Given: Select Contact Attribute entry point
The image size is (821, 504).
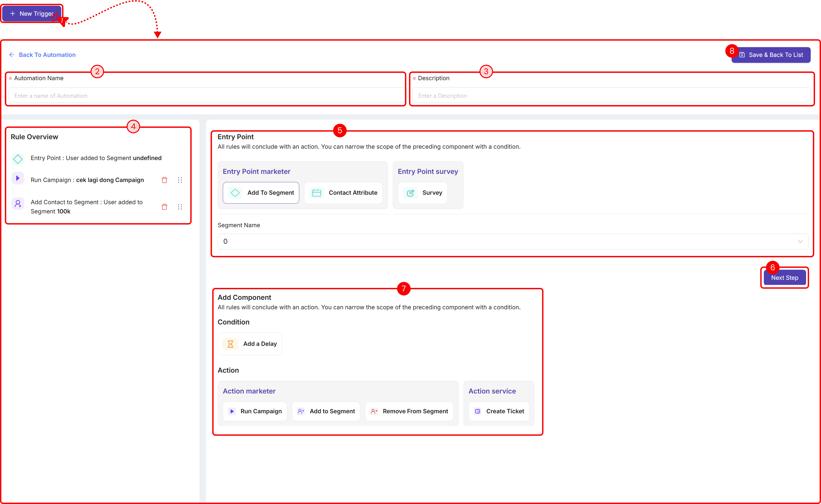Looking at the screenshot, I should tap(343, 193).
